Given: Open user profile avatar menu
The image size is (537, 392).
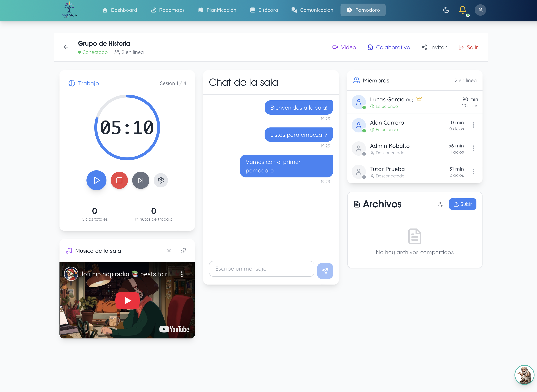Looking at the screenshot, I should pos(480,10).
